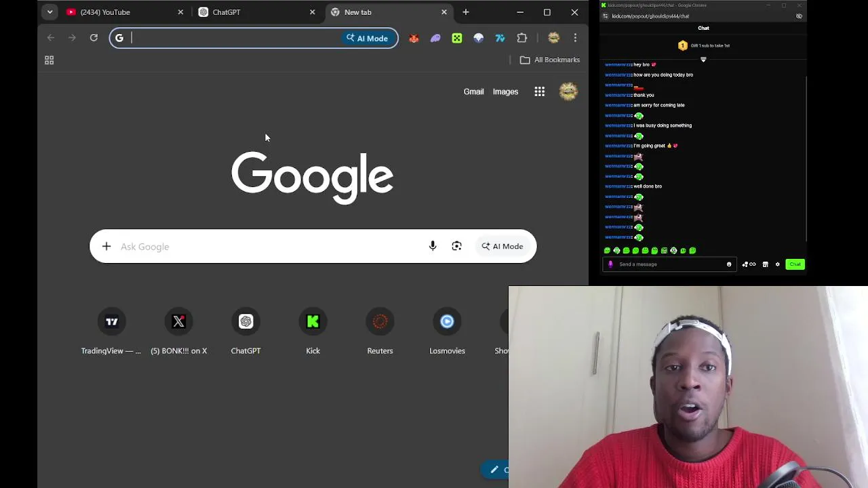The height and width of the screenshot is (488, 868).
Task: Open the tab search dropdown
Action: pyautogui.click(x=50, y=12)
